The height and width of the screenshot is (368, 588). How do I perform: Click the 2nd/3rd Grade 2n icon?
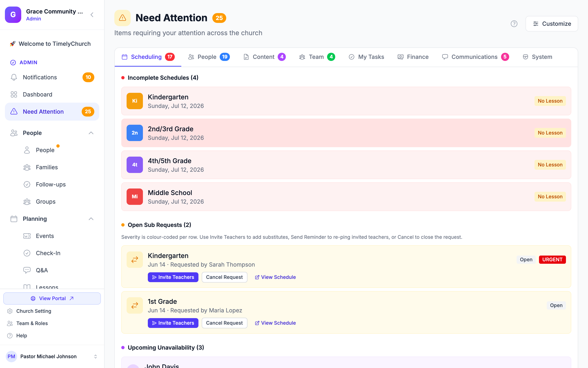click(135, 133)
